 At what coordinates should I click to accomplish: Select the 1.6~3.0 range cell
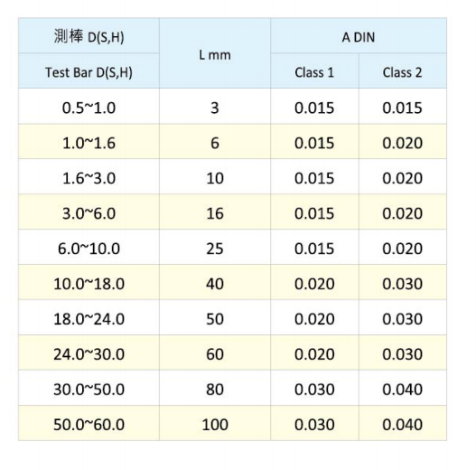[x=89, y=177]
